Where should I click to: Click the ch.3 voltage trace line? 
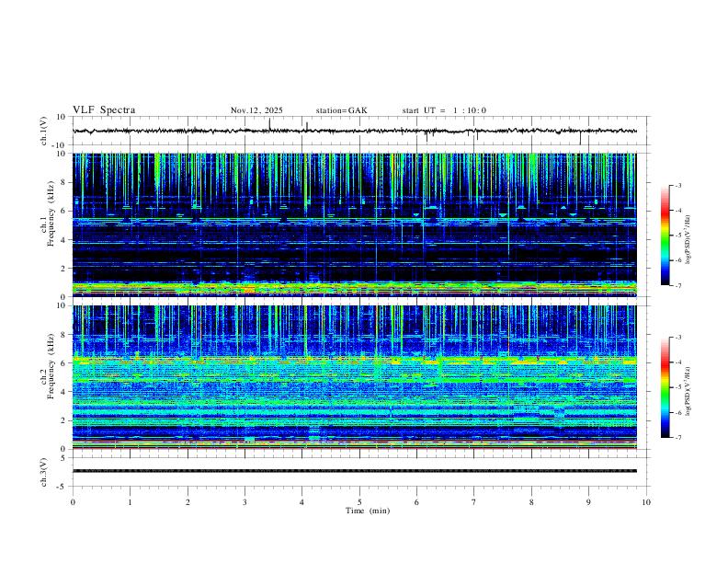(354, 471)
